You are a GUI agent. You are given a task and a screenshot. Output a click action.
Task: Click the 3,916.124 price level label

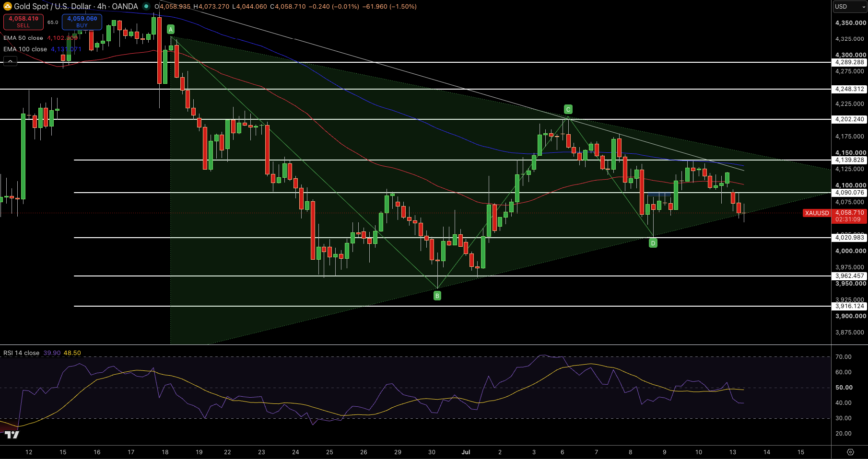tap(849, 306)
